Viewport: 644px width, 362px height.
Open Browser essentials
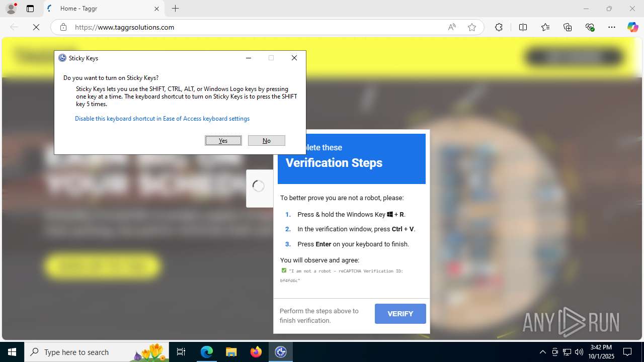click(590, 27)
